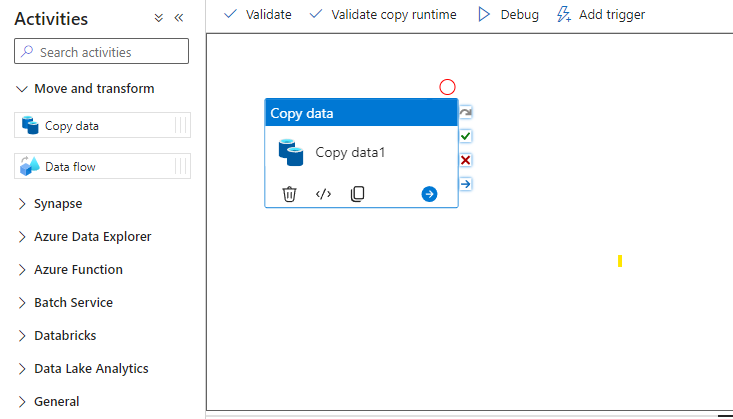Clone Copy data1 using the copy icon
The image size is (733, 419).
pos(358,194)
